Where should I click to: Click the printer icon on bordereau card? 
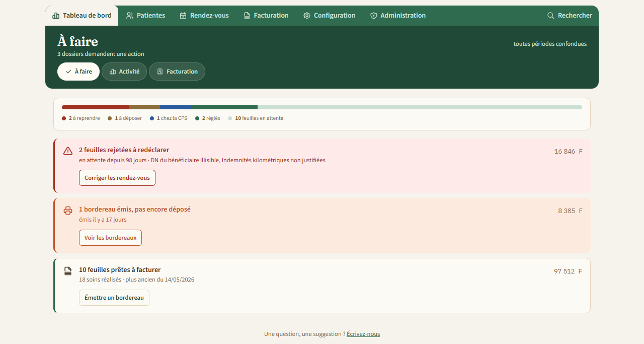click(68, 211)
